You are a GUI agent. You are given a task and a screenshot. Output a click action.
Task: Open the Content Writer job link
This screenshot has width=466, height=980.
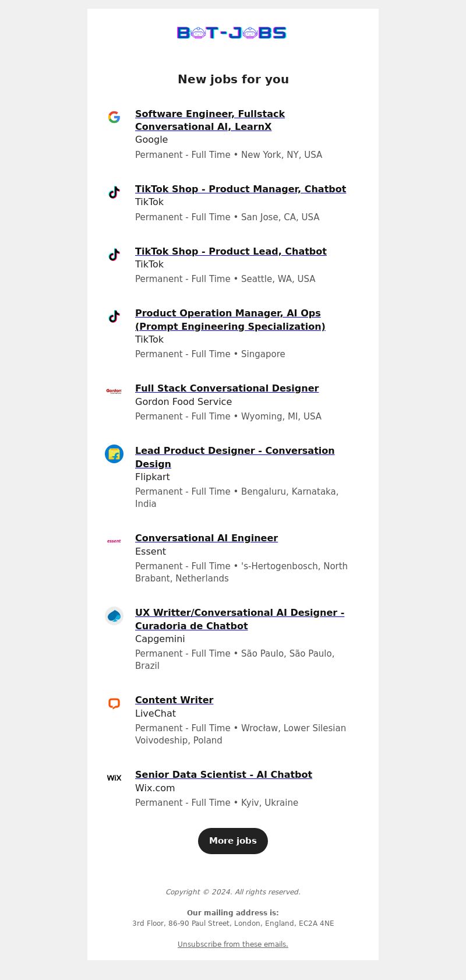tap(174, 700)
